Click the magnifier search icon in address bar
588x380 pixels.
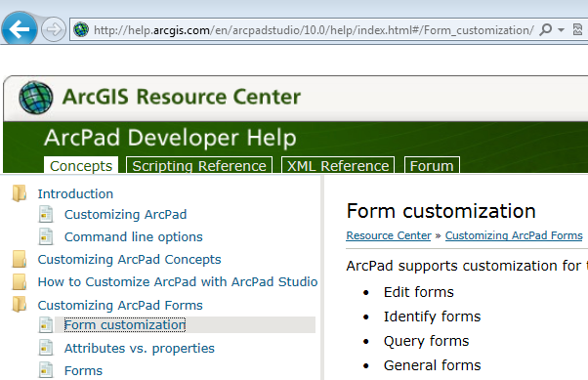click(x=546, y=29)
